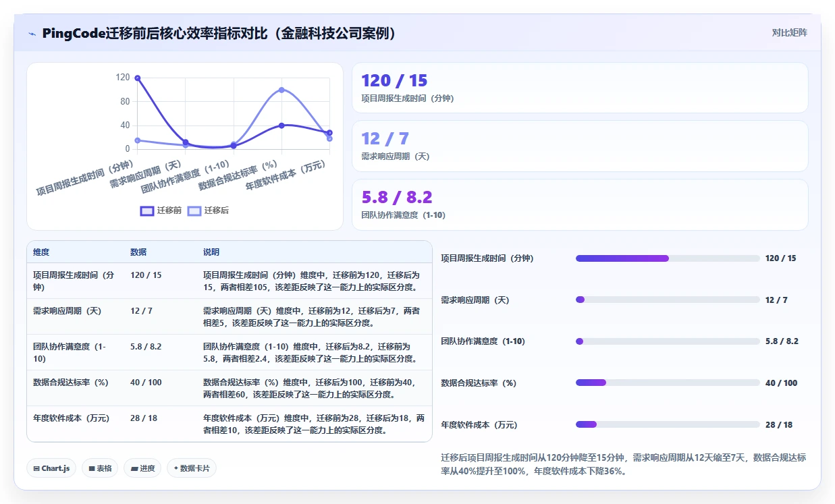Click the 需求响应周期 progress bar
This screenshot has width=835, height=504.
coord(668,300)
